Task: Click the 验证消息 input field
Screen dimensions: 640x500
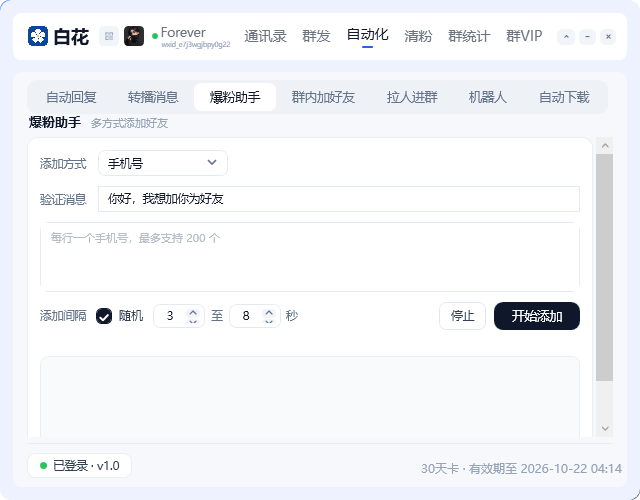Action: tap(339, 199)
